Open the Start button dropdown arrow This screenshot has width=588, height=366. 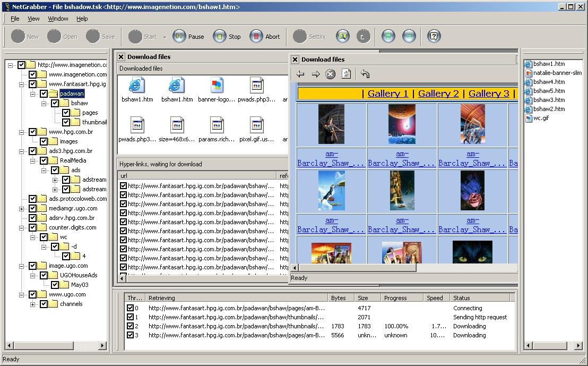coord(165,37)
